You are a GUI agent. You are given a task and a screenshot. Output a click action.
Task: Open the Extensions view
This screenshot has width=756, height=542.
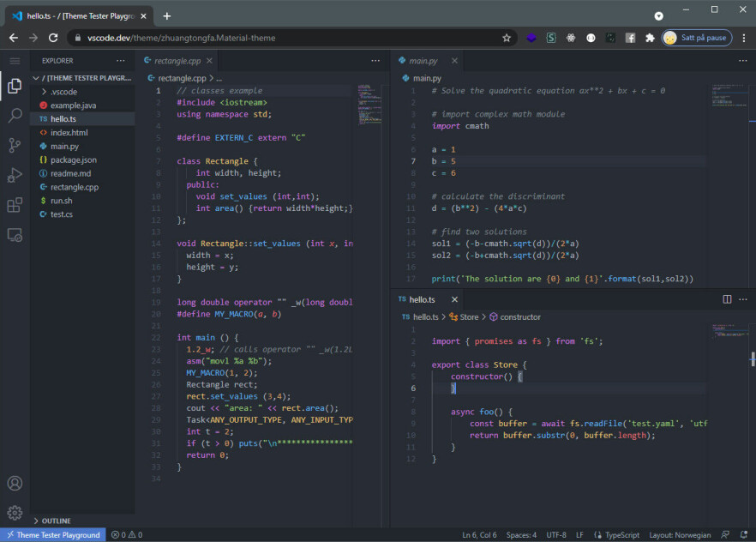click(15, 205)
